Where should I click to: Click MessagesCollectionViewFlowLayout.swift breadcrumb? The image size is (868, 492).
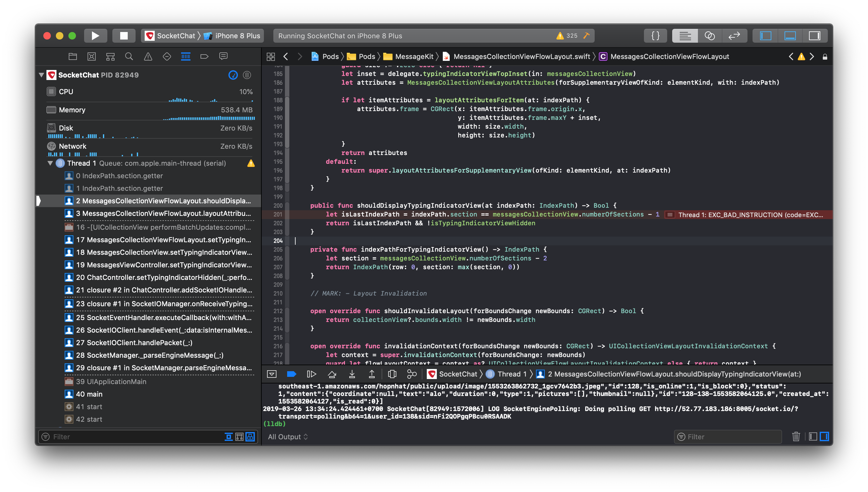pyautogui.click(x=516, y=56)
